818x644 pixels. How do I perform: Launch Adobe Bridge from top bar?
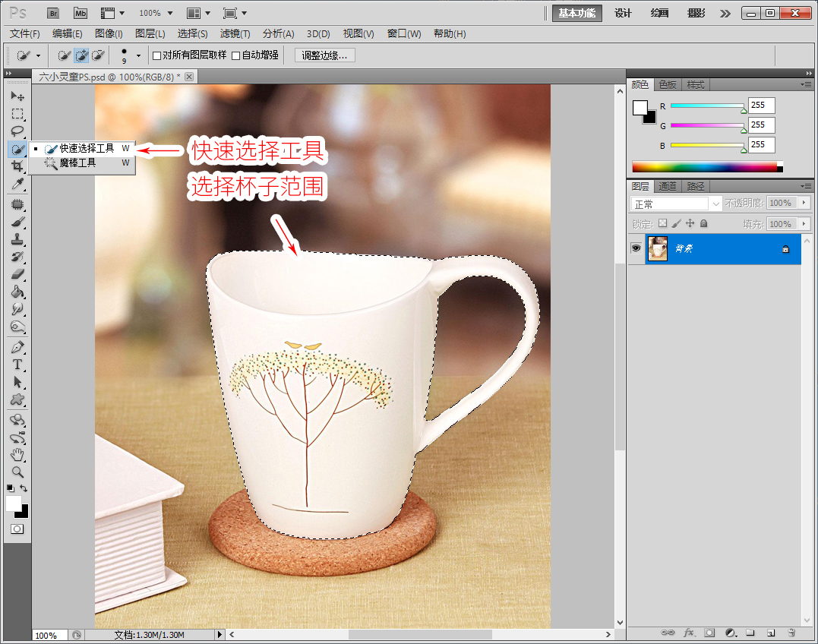53,14
